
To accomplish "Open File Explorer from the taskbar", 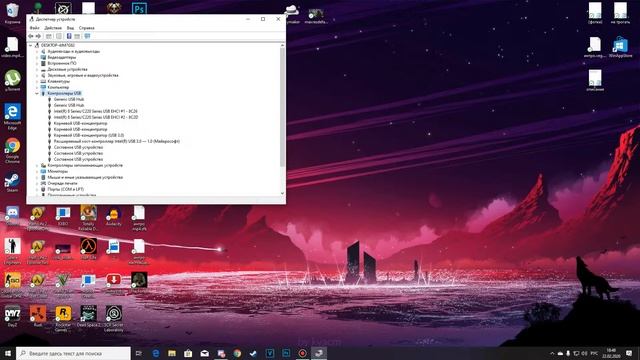I will click(172, 353).
